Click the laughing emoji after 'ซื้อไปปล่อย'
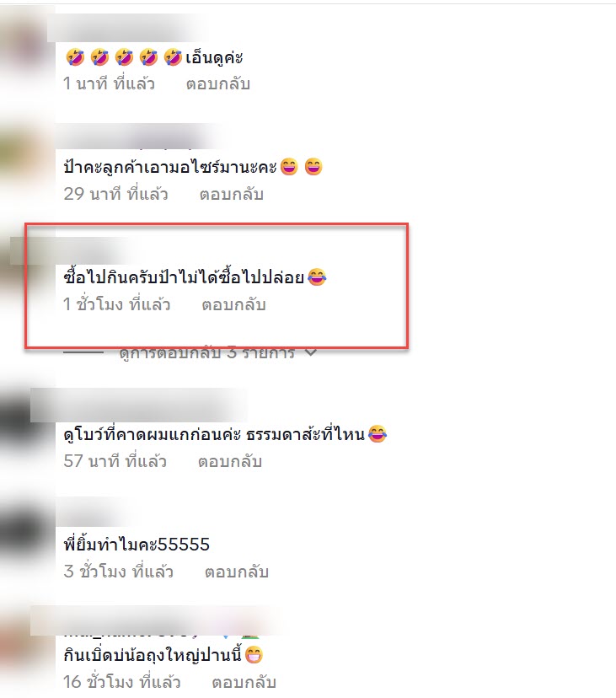This screenshot has width=616, height=698. [317, 277]
